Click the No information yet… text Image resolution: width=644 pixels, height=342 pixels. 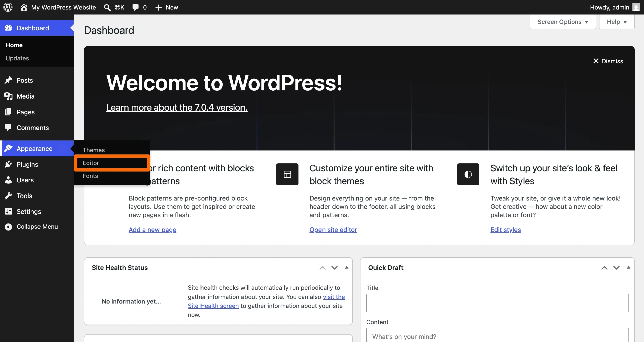(131, 301)
